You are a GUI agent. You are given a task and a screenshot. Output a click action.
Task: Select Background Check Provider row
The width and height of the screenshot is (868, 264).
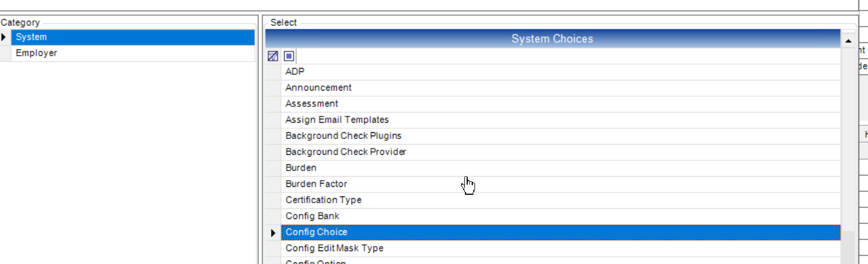click(x=560, y=152)
